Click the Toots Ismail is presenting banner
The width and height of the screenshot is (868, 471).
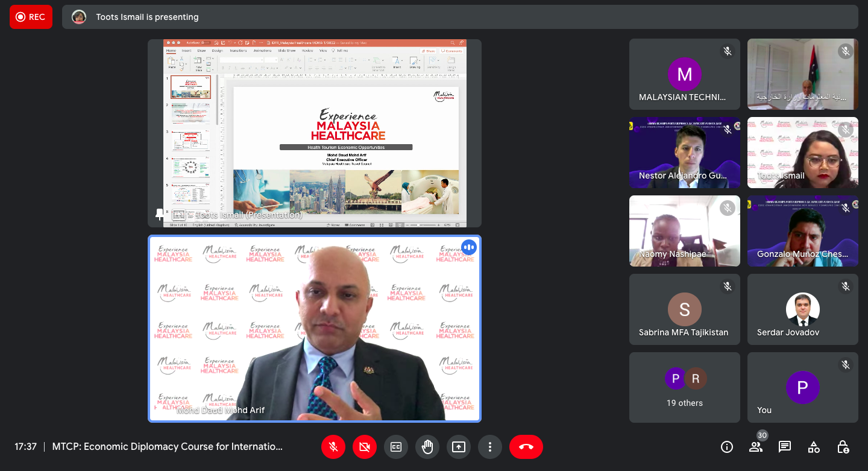tap(147, 17)
